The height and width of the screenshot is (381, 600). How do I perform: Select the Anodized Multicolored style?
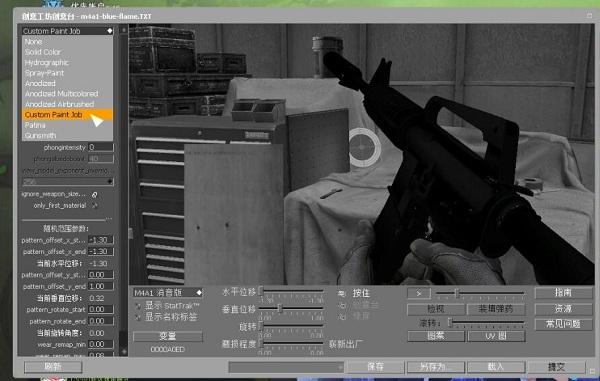67,93
